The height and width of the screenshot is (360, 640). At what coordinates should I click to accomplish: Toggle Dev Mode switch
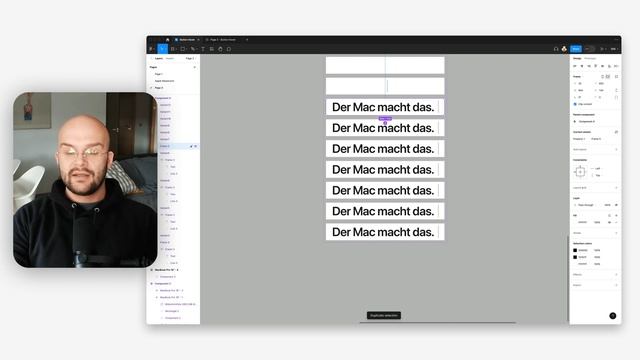tap(589, 49)
